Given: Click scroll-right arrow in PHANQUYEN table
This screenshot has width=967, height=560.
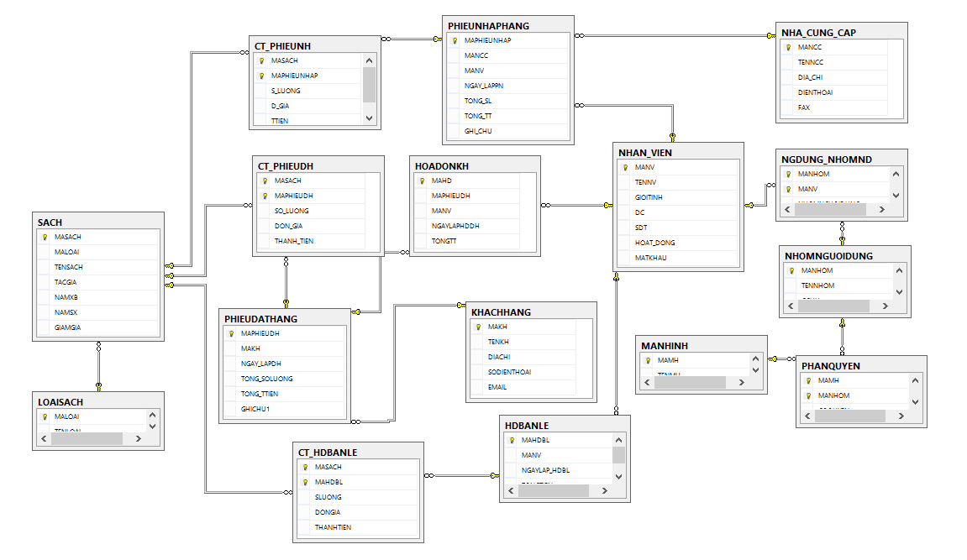Looking at the screenshot, I should [901, 416].
